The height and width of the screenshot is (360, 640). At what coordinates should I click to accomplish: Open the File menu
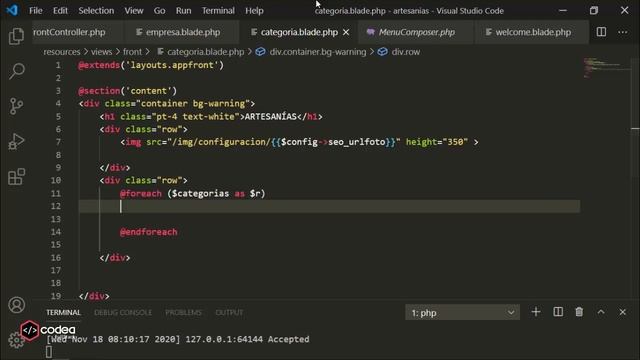pyautogui.click(x=36, y=11)
